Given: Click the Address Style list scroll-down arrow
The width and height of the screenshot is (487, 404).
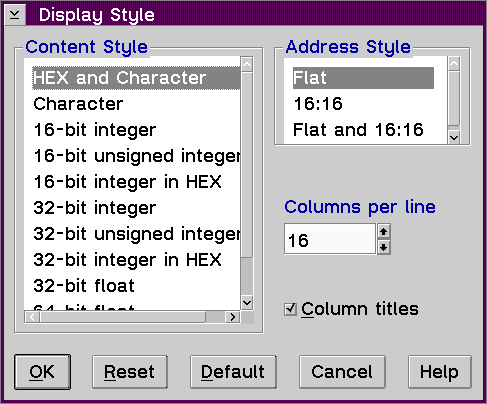Looking at the screenshot, I should point(454,137).
